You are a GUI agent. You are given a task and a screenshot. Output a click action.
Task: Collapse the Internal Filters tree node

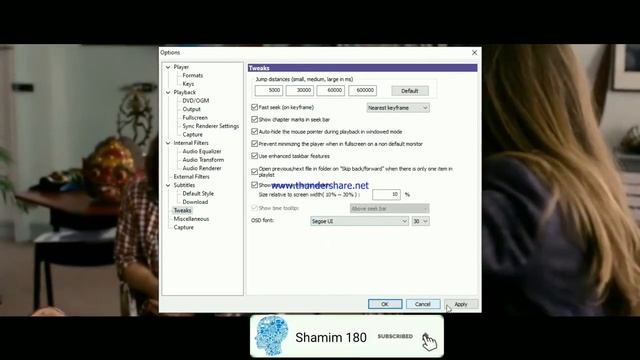pos(168,143)
